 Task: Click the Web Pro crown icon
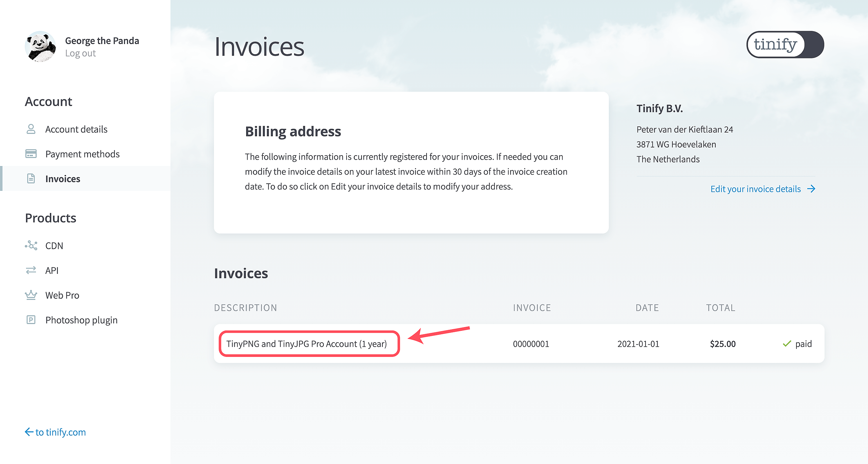[x=31, y=295]
